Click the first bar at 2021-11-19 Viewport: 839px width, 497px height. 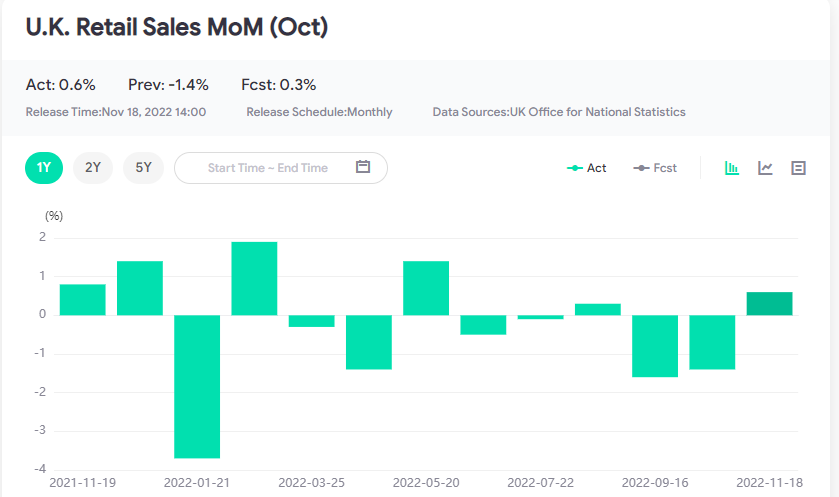82,300
